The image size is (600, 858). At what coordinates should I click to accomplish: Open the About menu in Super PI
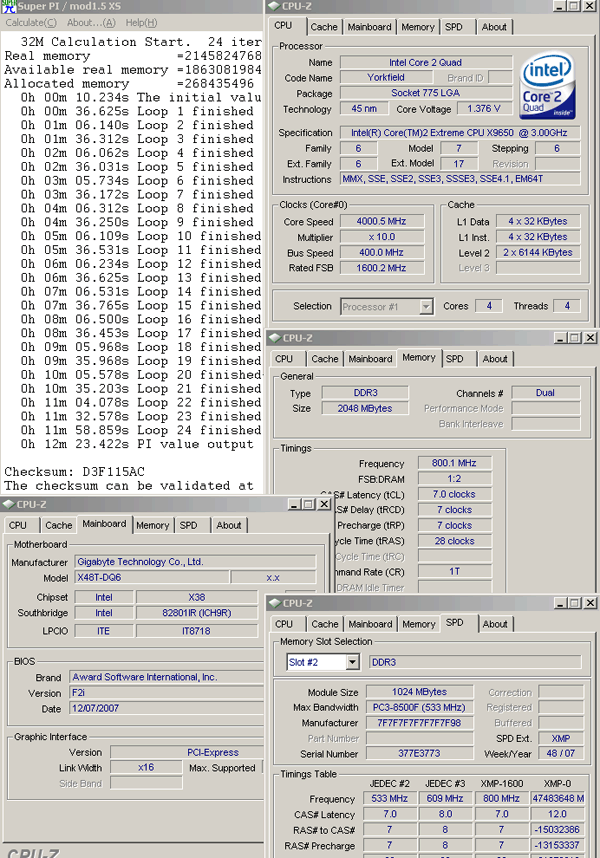pyautogui.click(x=91, y=23)
